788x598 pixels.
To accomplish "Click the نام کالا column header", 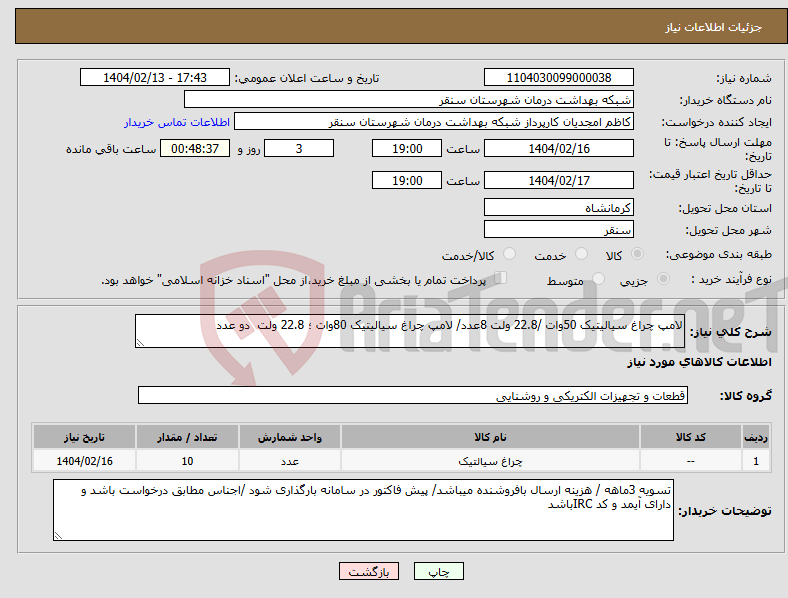I will click(490, 437).
